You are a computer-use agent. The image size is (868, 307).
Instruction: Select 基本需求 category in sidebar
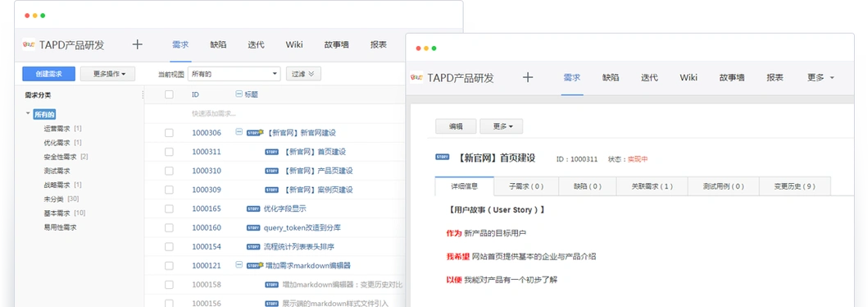pos(57,213)
